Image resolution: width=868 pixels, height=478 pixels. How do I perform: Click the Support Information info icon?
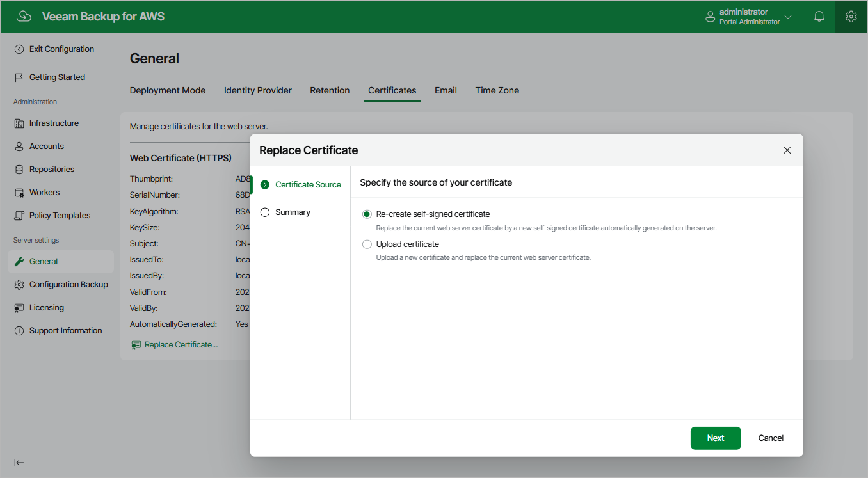click(x=19, y=331)
